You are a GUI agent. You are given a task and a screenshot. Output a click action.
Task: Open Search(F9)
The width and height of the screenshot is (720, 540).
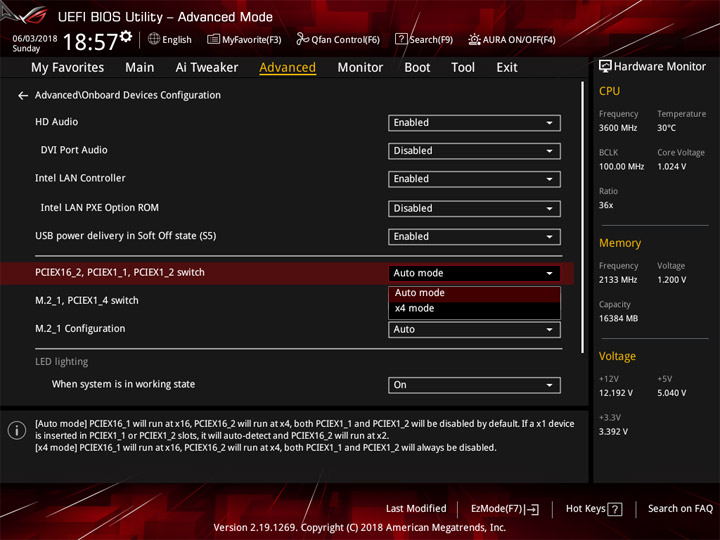424,39
